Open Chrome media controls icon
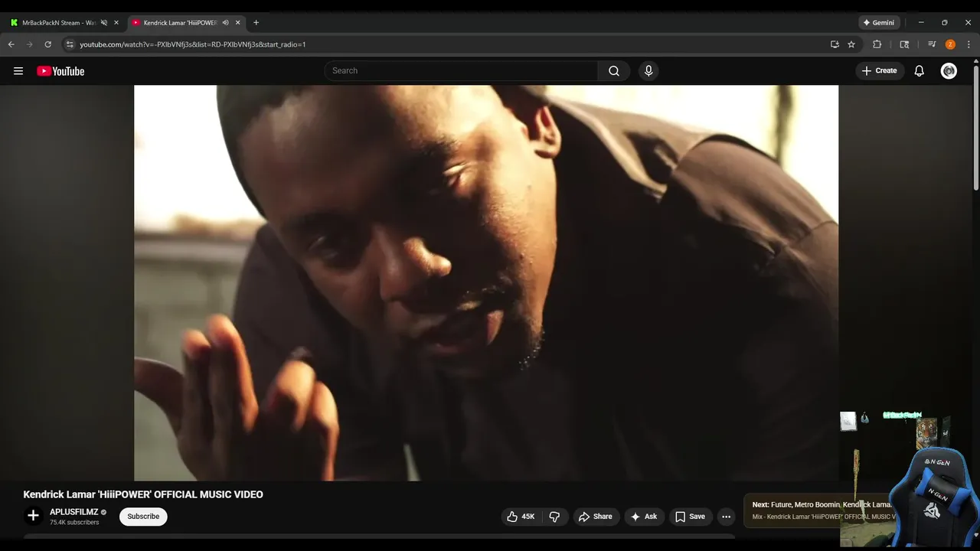 pyautogui.click(x=932, y=44)
